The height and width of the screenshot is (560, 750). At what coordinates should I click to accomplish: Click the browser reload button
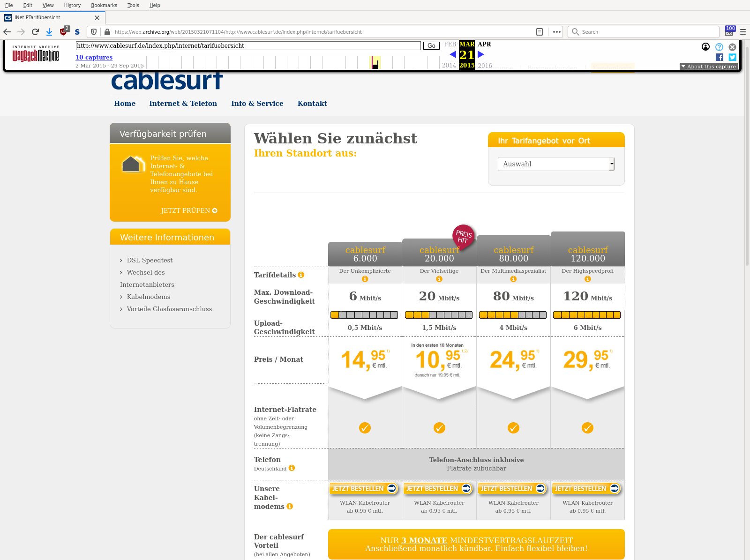click(x=35, y=32)
